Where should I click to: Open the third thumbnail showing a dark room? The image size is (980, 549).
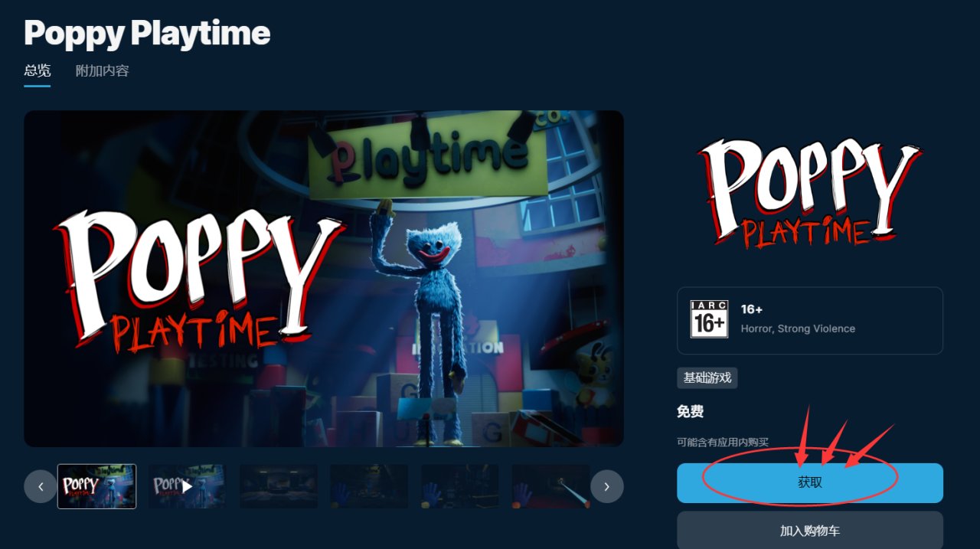(279, 486)
